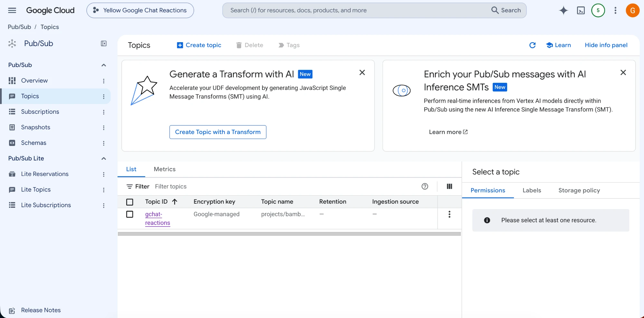Collapse the Pub/Sub navigation section
The width and height of the screenshot is (644, 318).
(104, 65)
